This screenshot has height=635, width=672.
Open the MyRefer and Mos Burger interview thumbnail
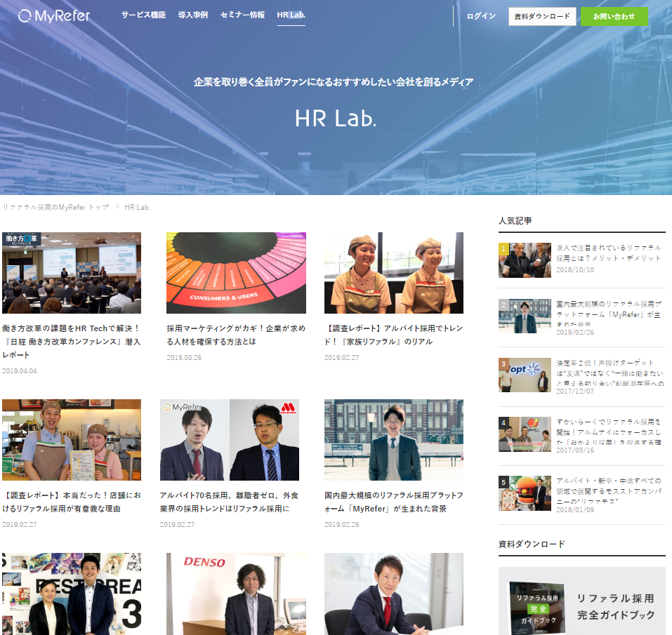tap(230, 440)
